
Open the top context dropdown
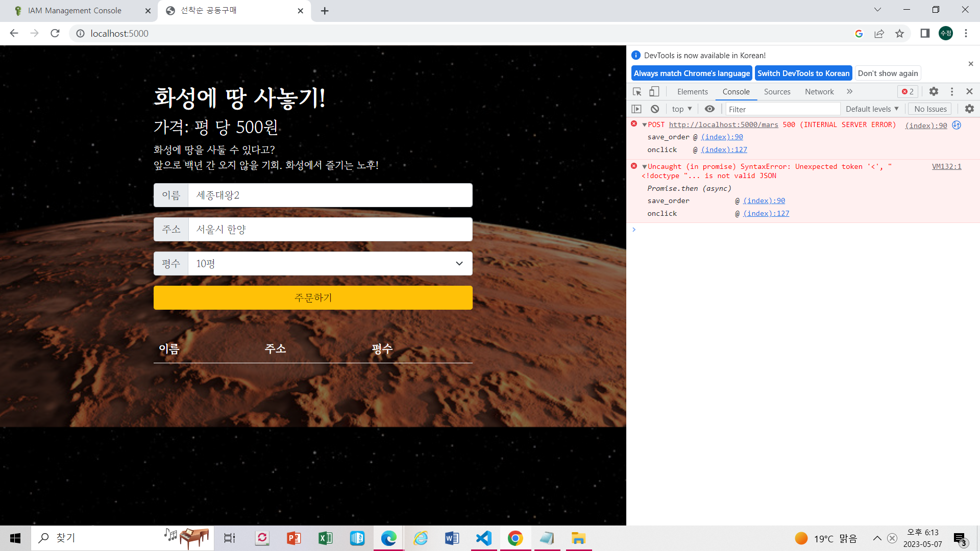coord(682,109)
